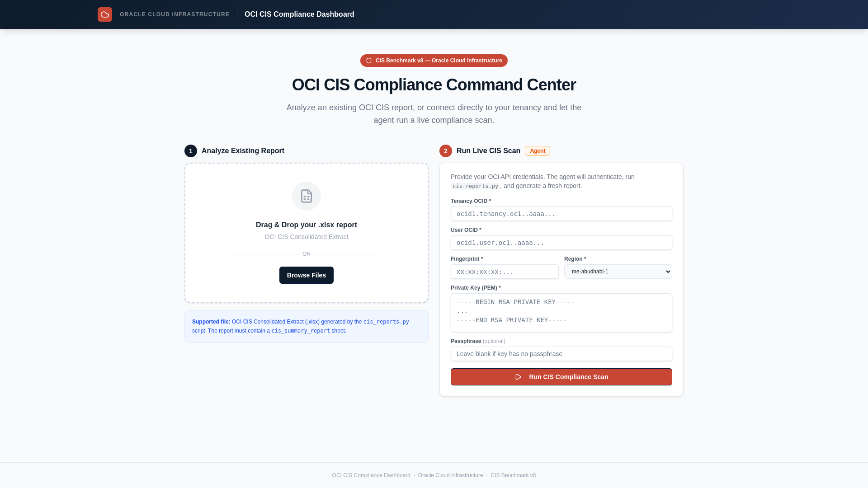Click the 'Run Live CIS Scan' section heading
The width and height of the screenshot is (868, 488).
click(488, 151)
